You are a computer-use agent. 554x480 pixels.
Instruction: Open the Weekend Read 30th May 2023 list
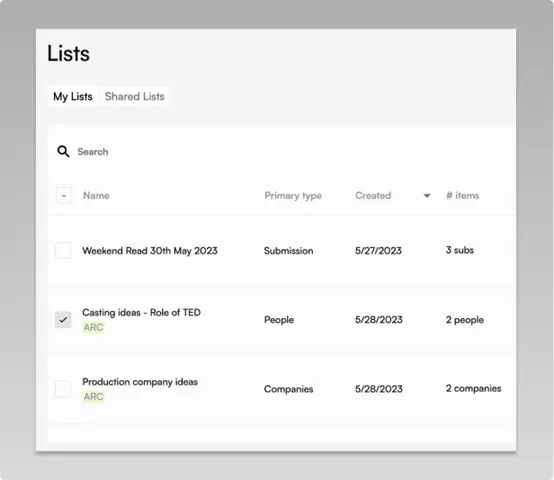[x=150, y=251]
